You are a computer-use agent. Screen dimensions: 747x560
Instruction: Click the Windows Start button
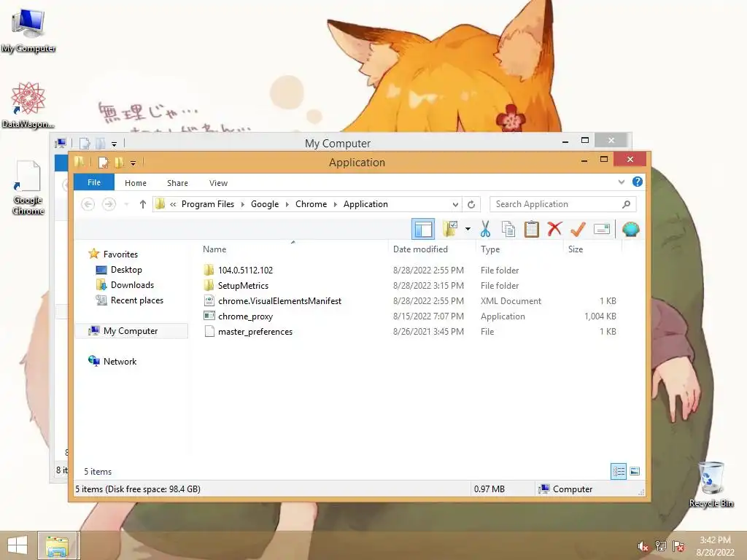coord(18,545)
